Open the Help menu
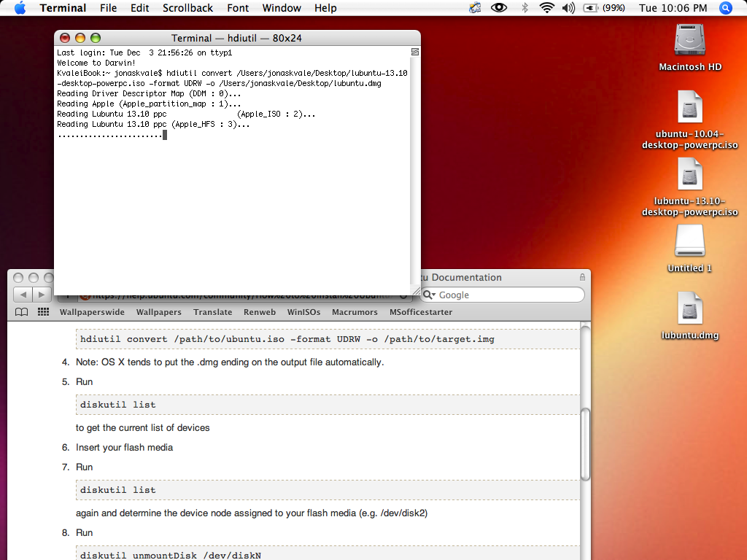Viewport: 747px width, 560px height. pos(325,8)
